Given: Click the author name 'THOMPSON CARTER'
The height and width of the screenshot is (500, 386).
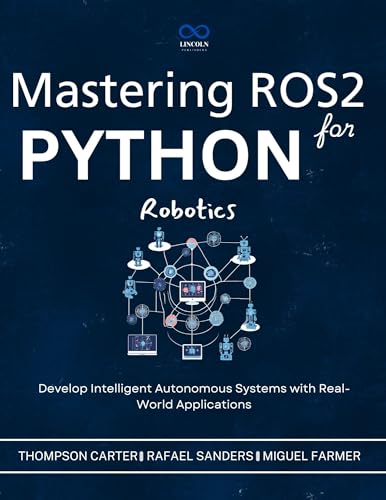Looking at the screenshot, I should (x=77, y=456).
